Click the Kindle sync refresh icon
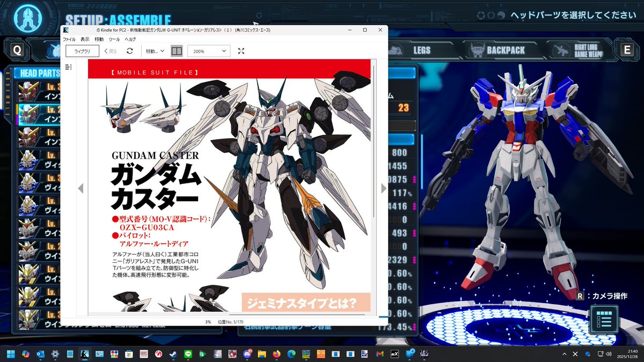This screenshot has width=644, height=362. 129,51
